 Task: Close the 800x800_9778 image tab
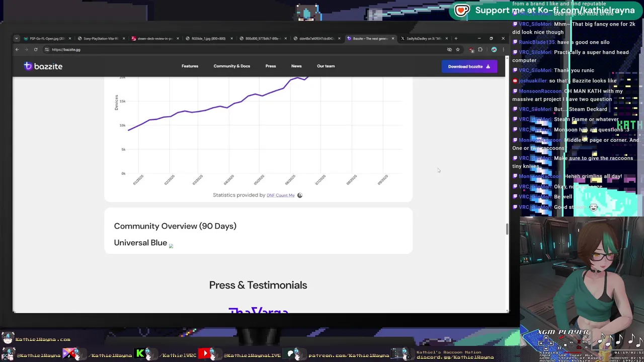pos(285,38)
